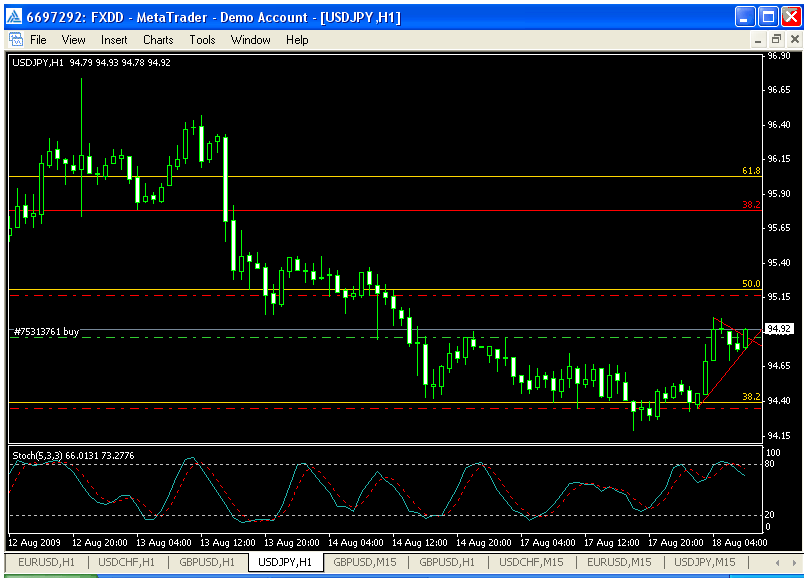Click the MetaTrader application icon in title bar
The width and height of the screenshot is (808, 578).
[x=13, y=17]
